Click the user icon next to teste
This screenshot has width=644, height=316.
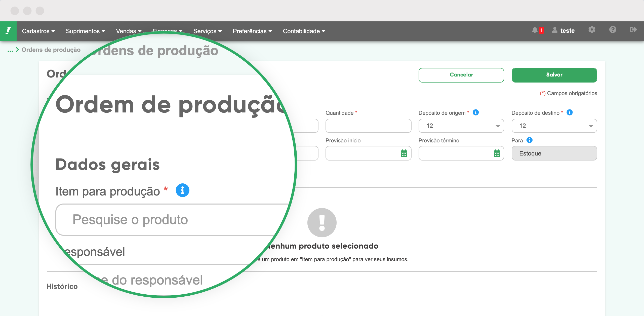tap(554, 30)
